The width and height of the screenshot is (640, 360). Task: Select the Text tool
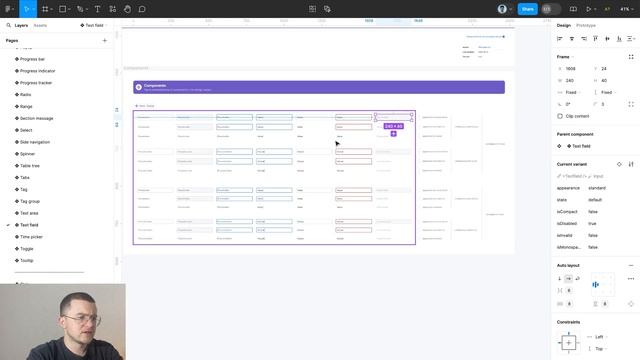98,9
